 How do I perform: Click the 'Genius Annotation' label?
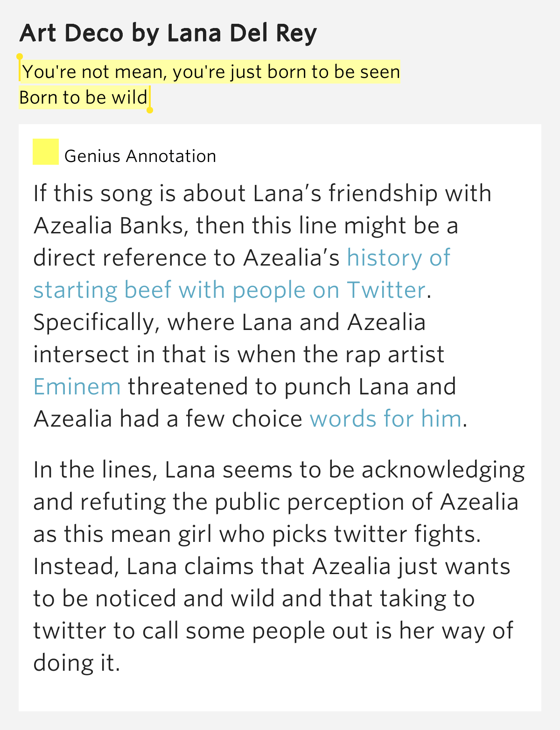coord(140,156)
